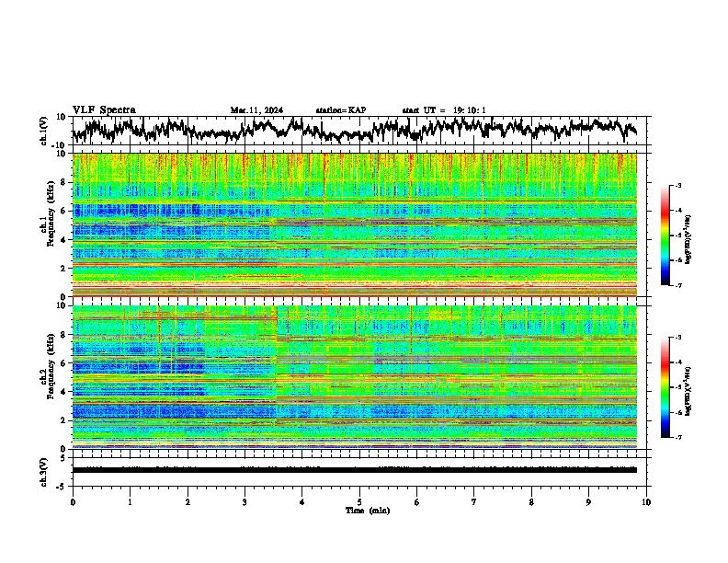Select the 'start UT = 19:10: 1' text
The height and width of the screenshot is (563, 728).
[x=444, y=110]
